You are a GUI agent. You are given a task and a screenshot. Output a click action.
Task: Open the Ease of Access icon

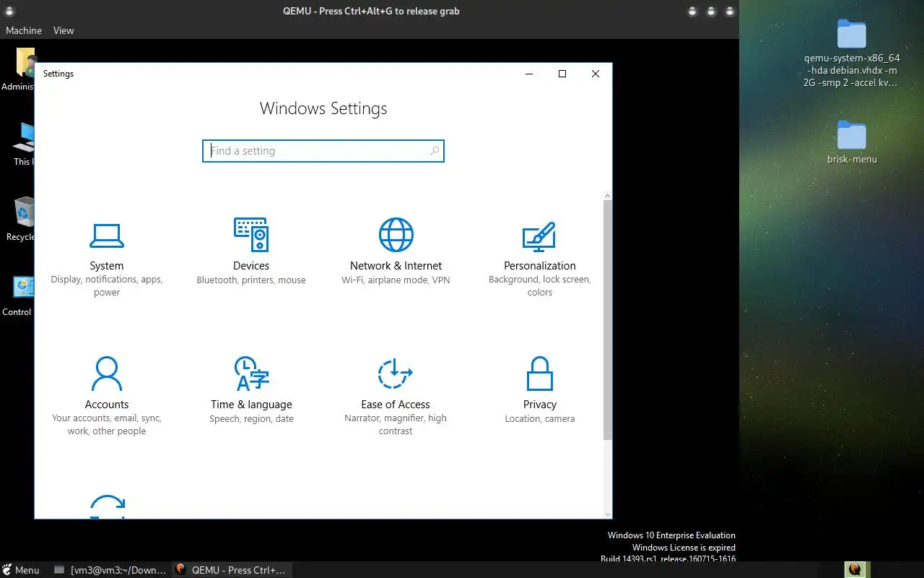pos(396,374)
